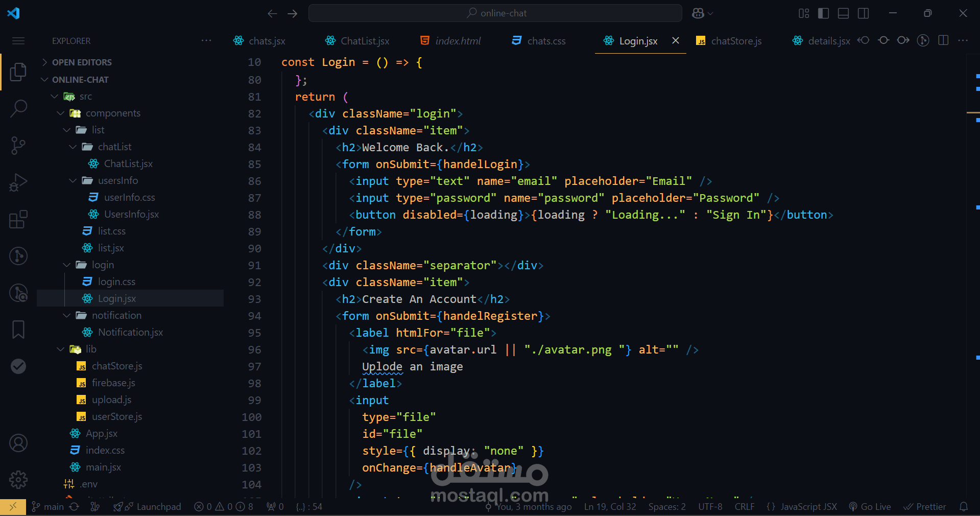The width and height of the screenshot is (980, 516).
Task: Open the Explorer view in activity bar
Action: pyautogui.click(x=18, y=72)
